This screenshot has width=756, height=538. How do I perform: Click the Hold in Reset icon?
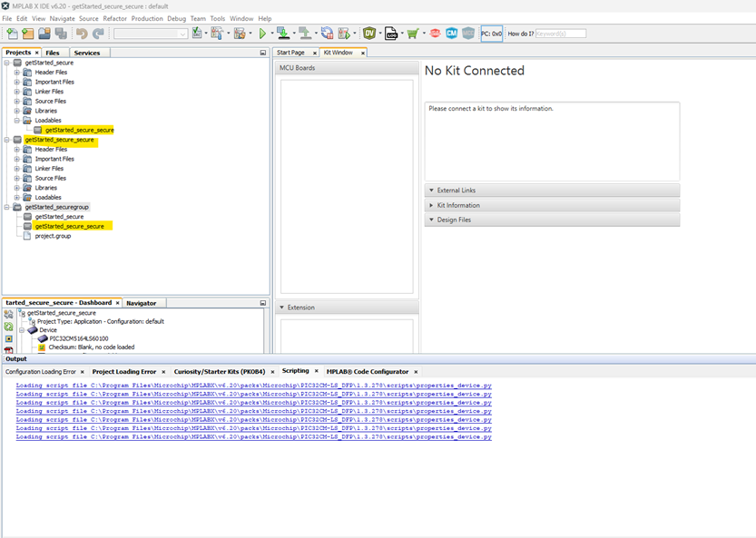327,33
